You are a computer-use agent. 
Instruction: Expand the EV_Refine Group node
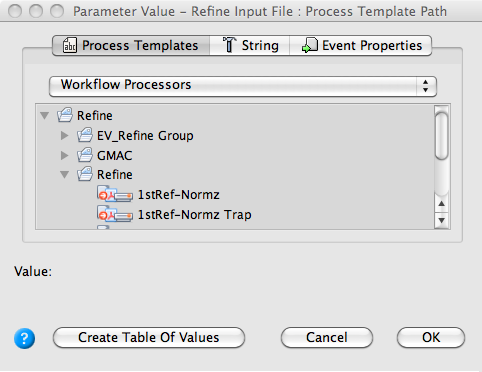coord(65,135)
